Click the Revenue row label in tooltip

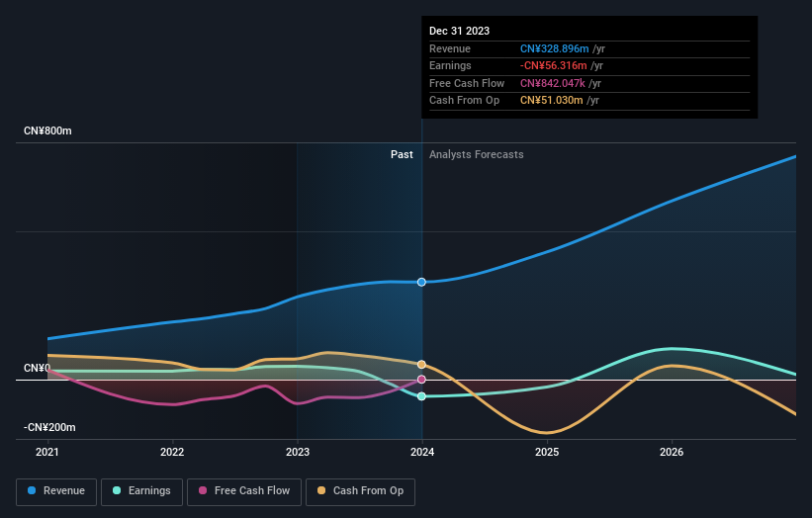pyautogui.click(x=450, y=48)
